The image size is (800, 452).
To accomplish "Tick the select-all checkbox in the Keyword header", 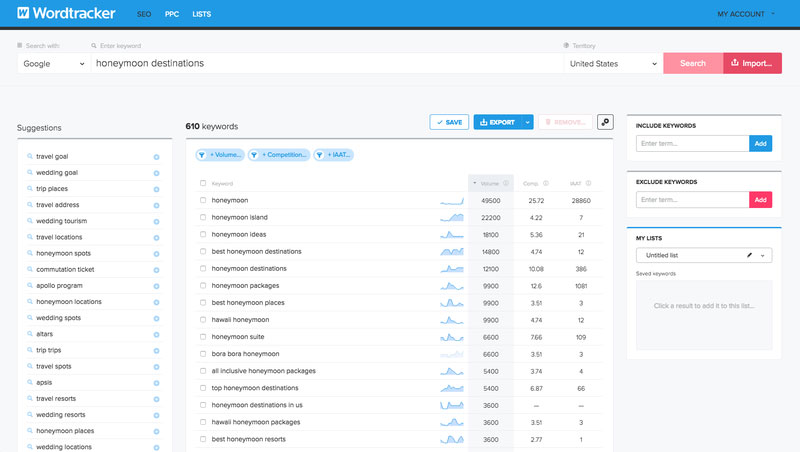I will 203,183.
